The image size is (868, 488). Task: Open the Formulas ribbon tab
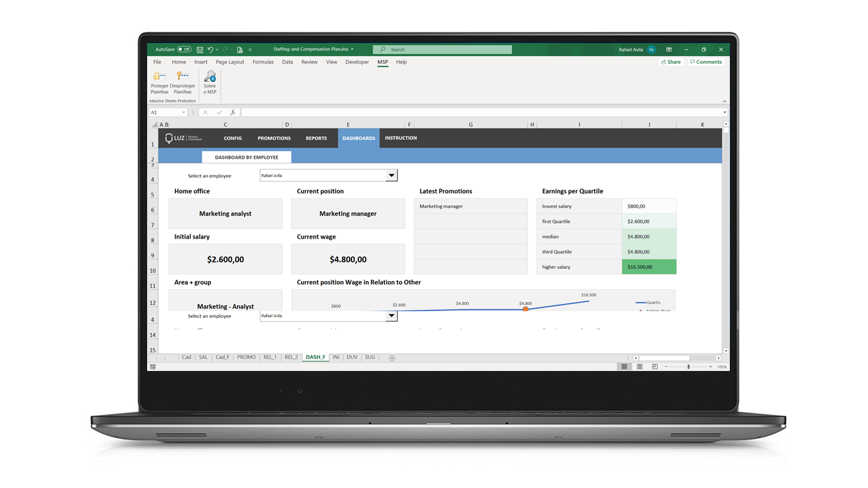click(263, 62)
